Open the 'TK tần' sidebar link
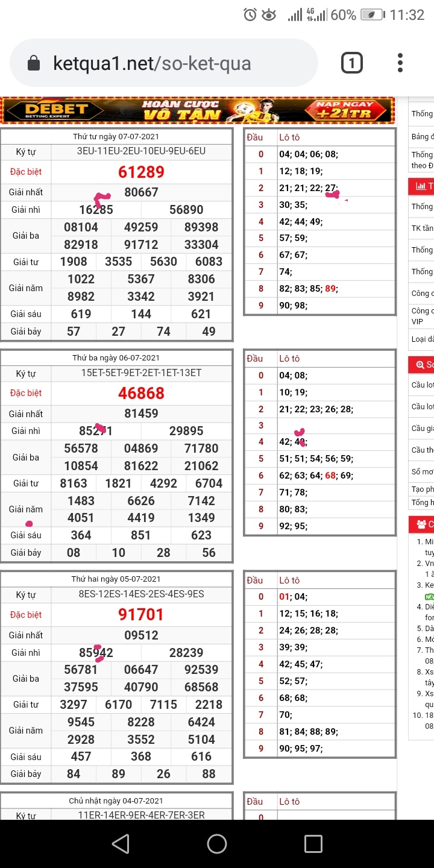 click(422, 228)
